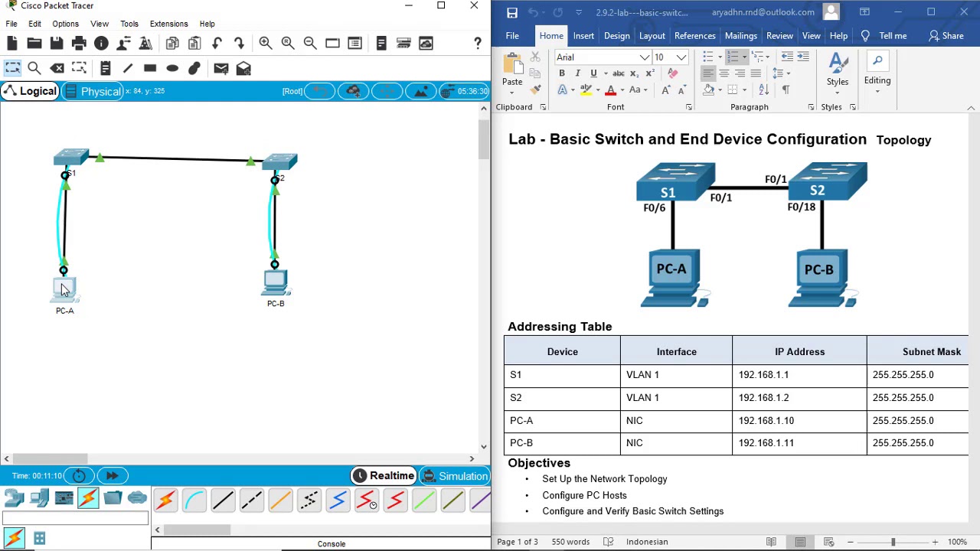Save the Packet Tracer project
Image resolution: width=980 pixels, height=551 pixels.
57,44
